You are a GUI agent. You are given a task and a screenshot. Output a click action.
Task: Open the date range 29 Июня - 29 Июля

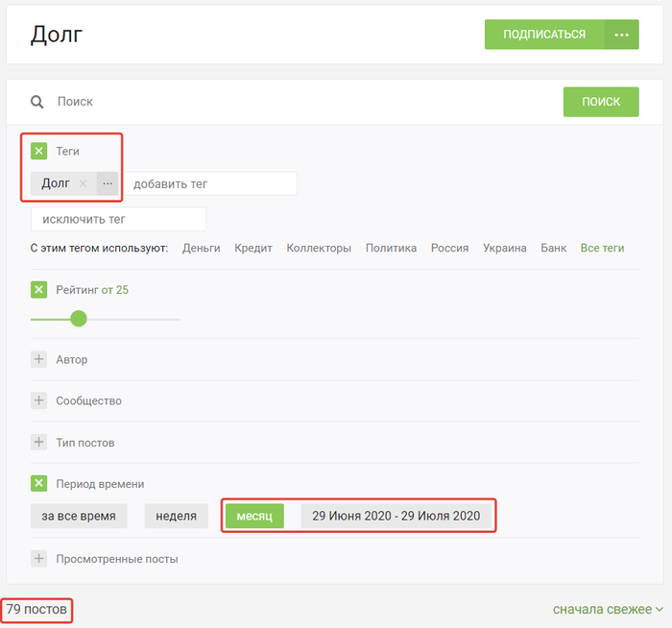396,516
